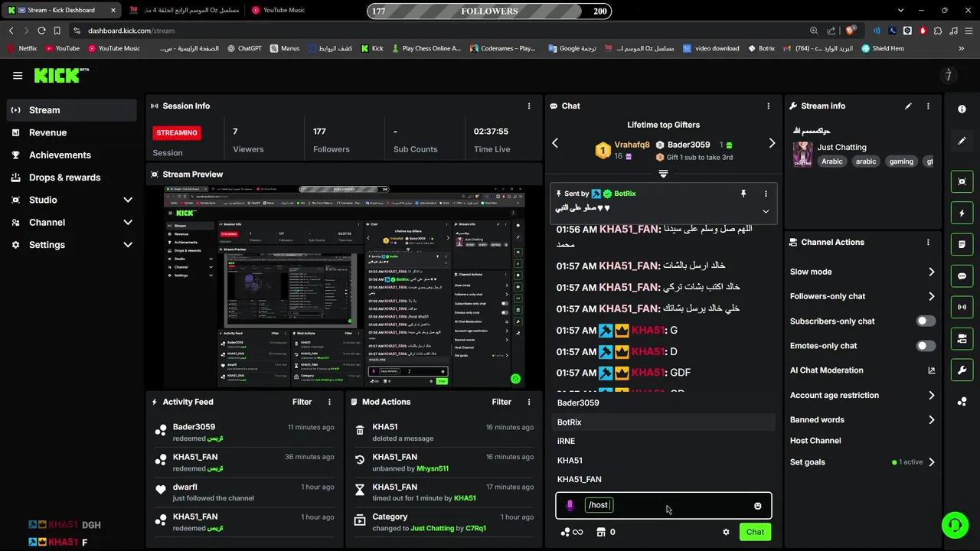
Task: Open the green headset support button
Action: tap(955, 525)
